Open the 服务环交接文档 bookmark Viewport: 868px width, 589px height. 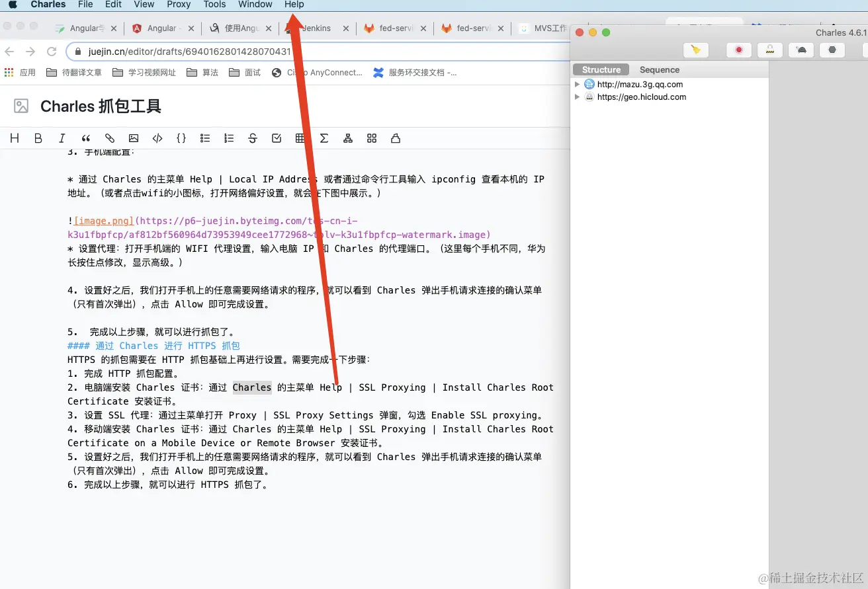[x=415, y=73]
